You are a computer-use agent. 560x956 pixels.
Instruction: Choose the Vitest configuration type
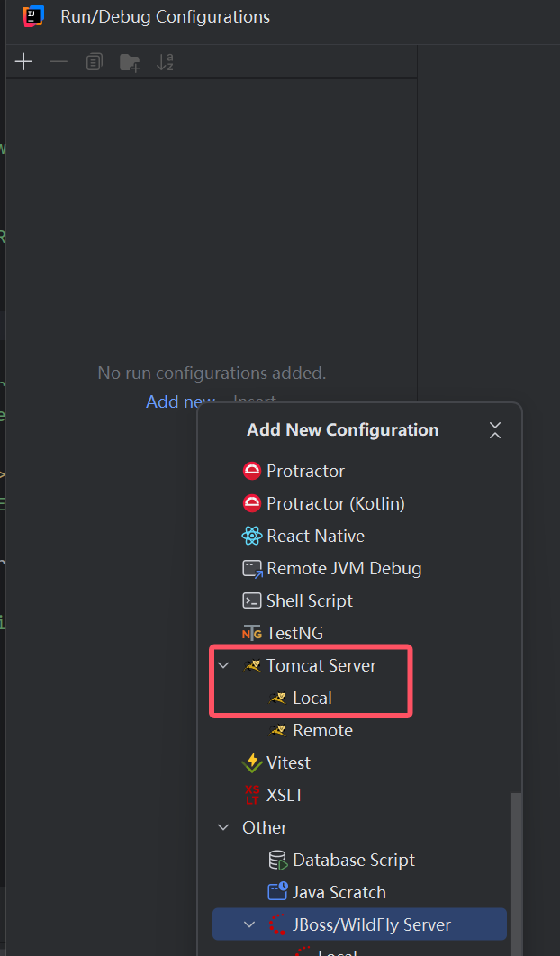288,762
